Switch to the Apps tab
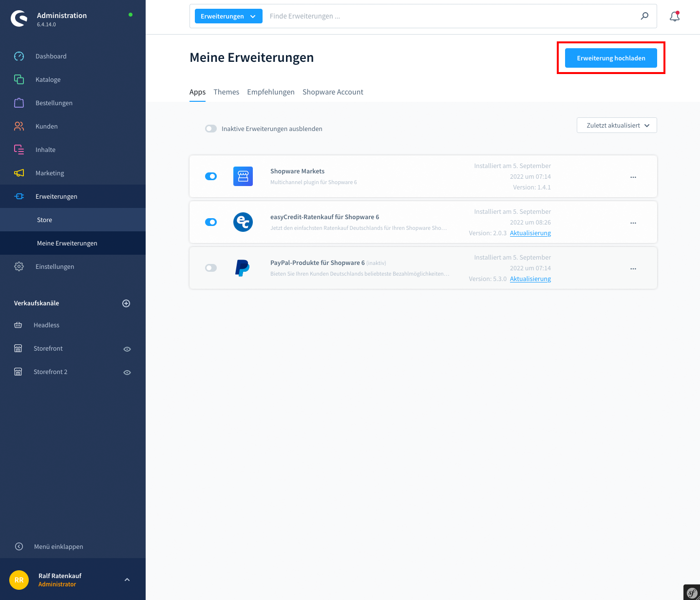 197,92
